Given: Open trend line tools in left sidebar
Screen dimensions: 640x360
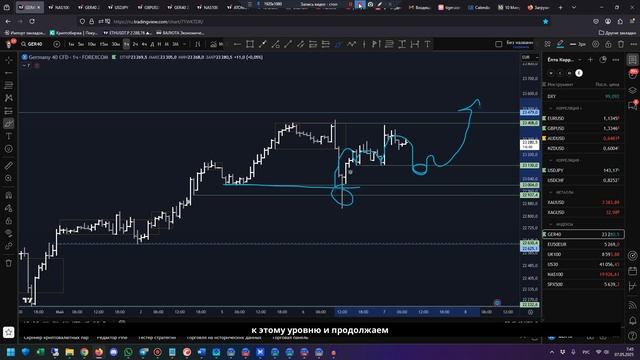Looking at the screenshot, I should pos(9,73).
